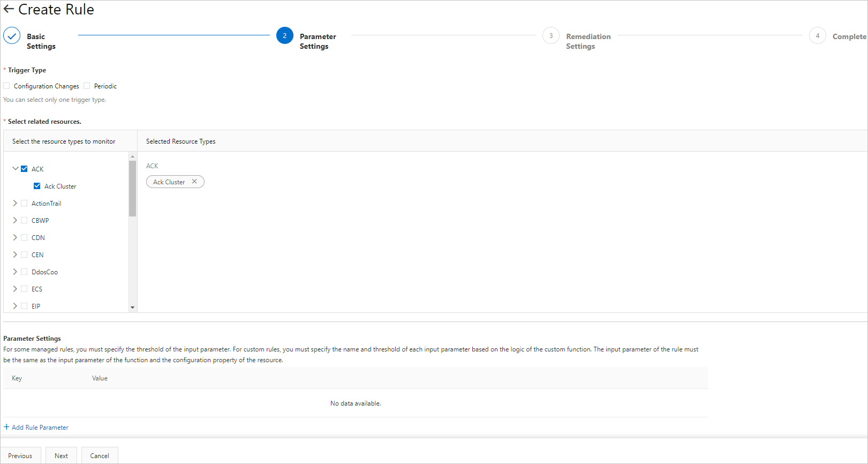Click the Value column header

point(100,378)
